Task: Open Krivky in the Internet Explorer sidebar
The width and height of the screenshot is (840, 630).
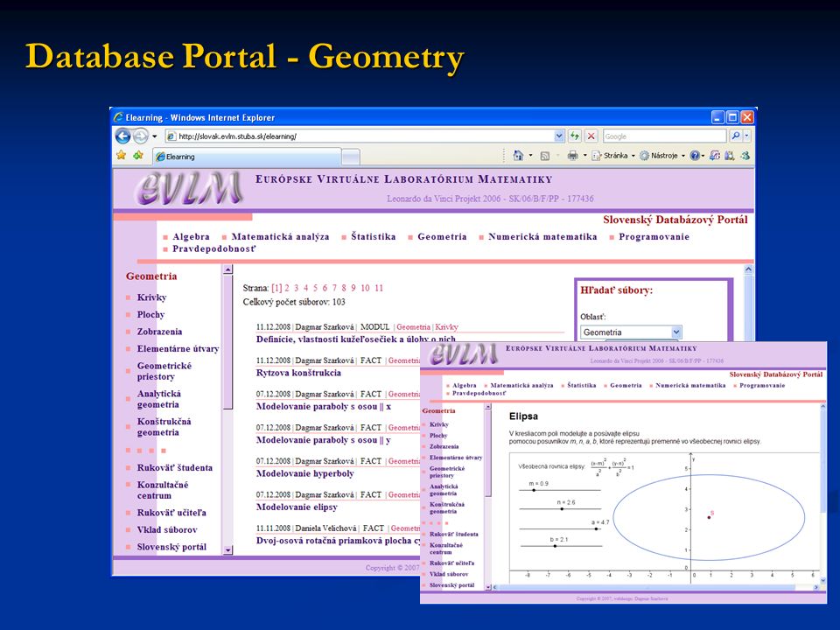Action: tap(151, 297)
